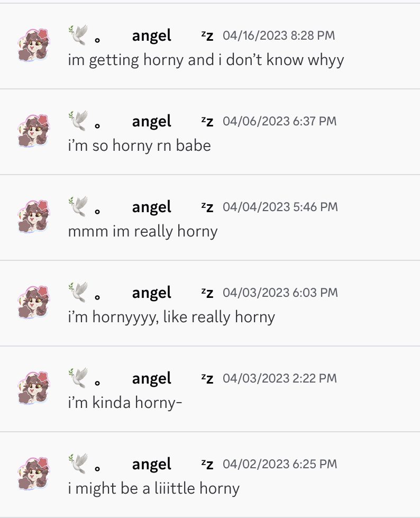Click avatar on the 6:03 PM message
Screen dimensions: 420x518
click(33, 302)
